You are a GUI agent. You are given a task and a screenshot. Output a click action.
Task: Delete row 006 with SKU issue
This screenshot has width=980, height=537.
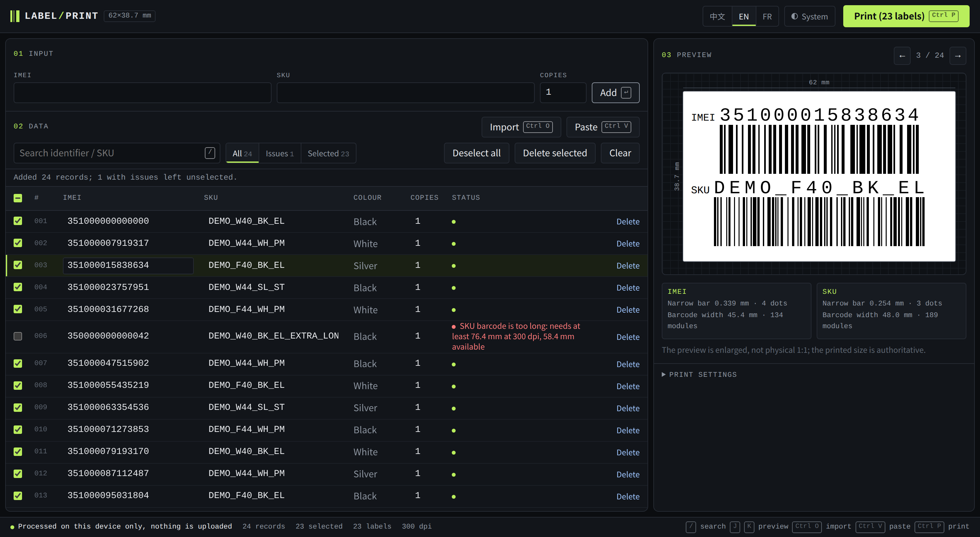point(628,337)
